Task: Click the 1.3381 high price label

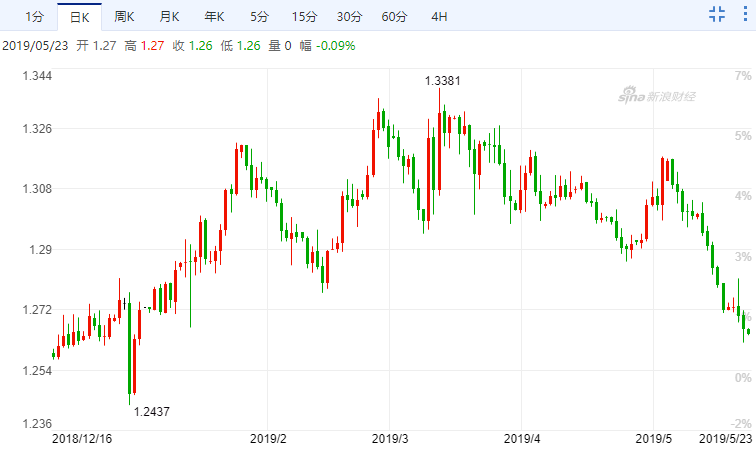Action: coord(442,81)
